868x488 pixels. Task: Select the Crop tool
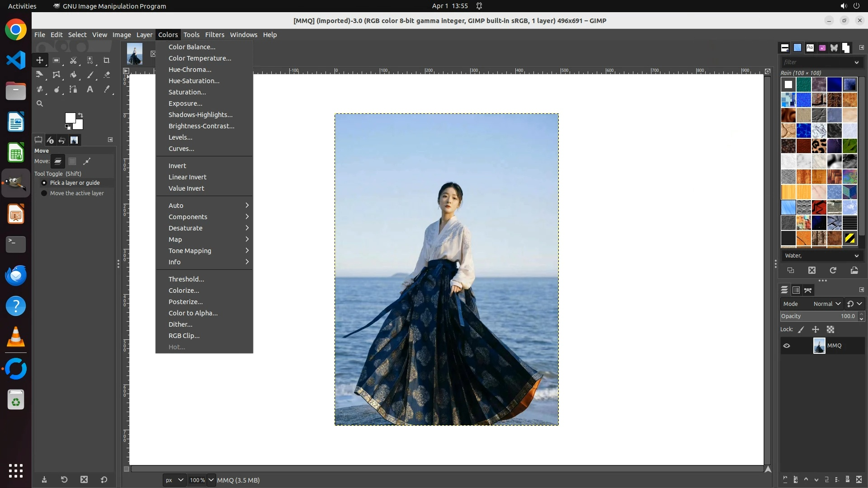tap(107, 61)
